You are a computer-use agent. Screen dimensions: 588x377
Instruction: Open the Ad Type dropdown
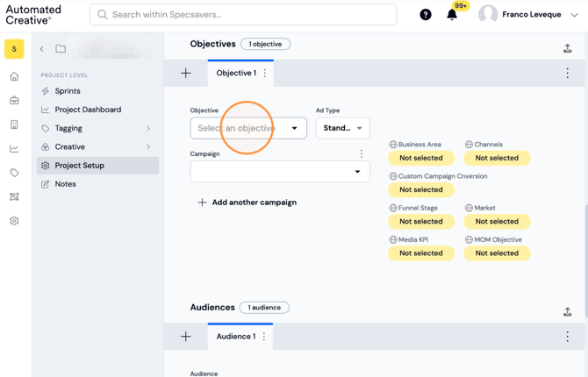[343, 128]
